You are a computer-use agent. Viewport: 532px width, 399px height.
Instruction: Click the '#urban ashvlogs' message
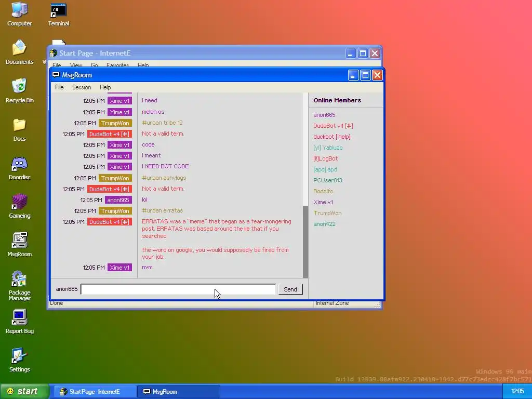pyautogui.click(x=164, y=178)
